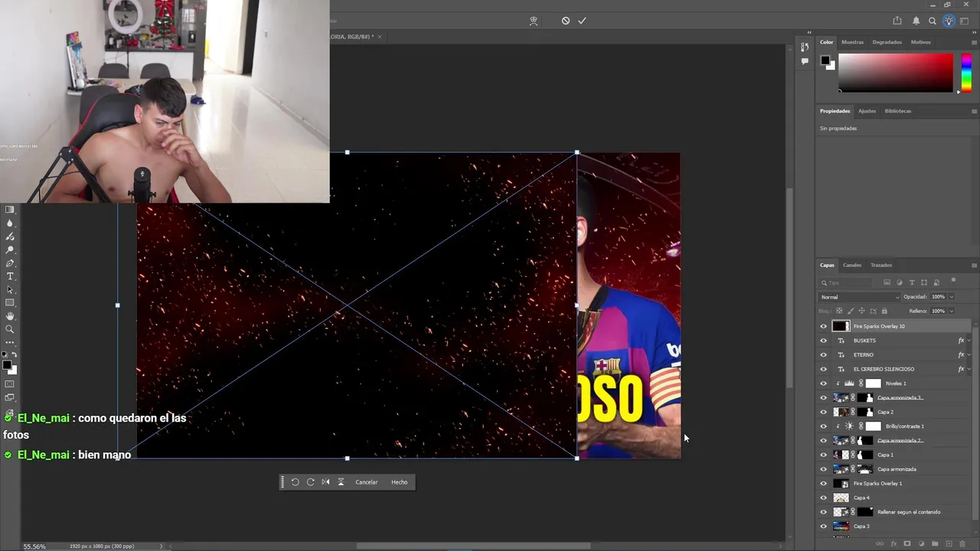Open the Discover lightbulb panel
The image size is (980, 551).
point(949,21)
